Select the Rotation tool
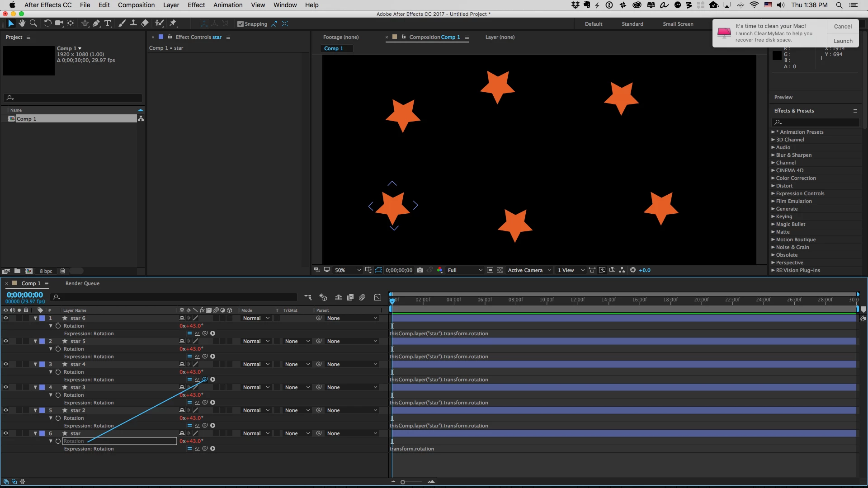The height and width of the screenshot is (488, 868). 47,23
